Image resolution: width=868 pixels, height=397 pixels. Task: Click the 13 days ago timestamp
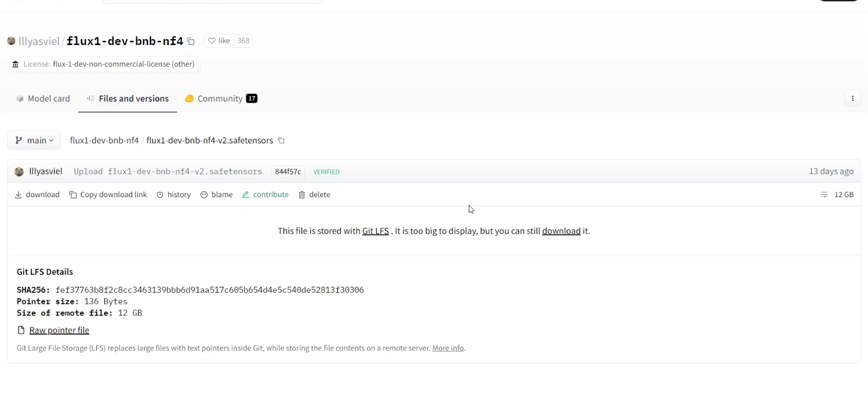click(x=831, y=171)
